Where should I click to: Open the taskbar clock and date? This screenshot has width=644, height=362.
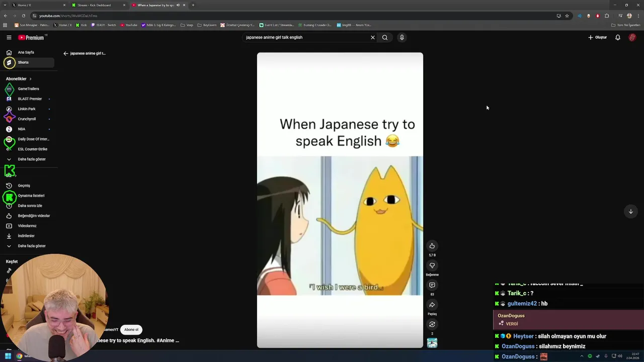point(632,356)
